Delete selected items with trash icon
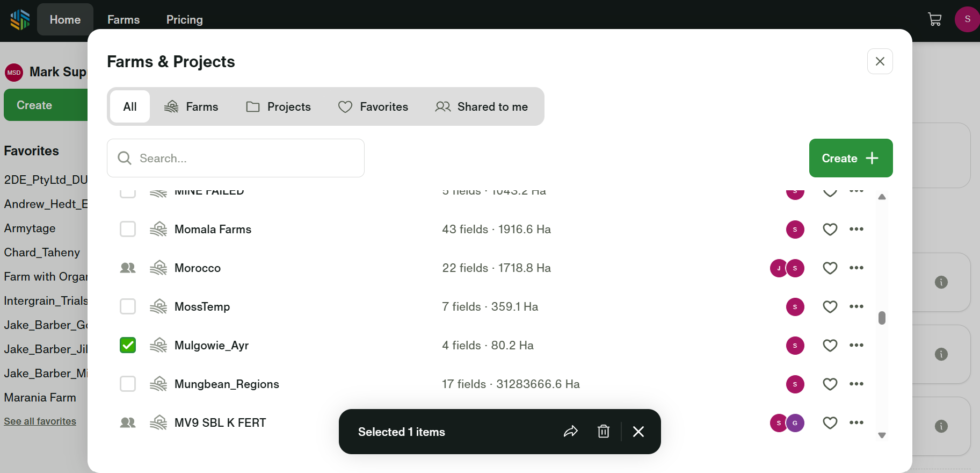The height and width of the screenshot is (473, 980). click(x=604, y=432)
